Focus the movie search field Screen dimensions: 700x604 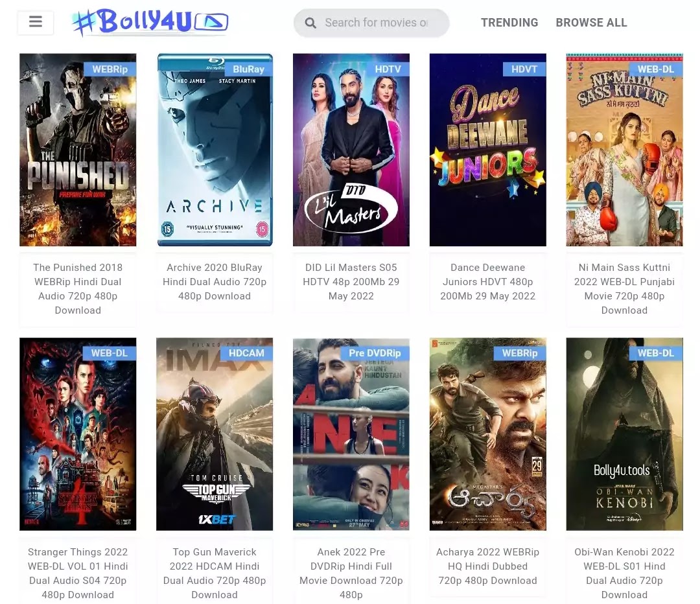point(371,23)
